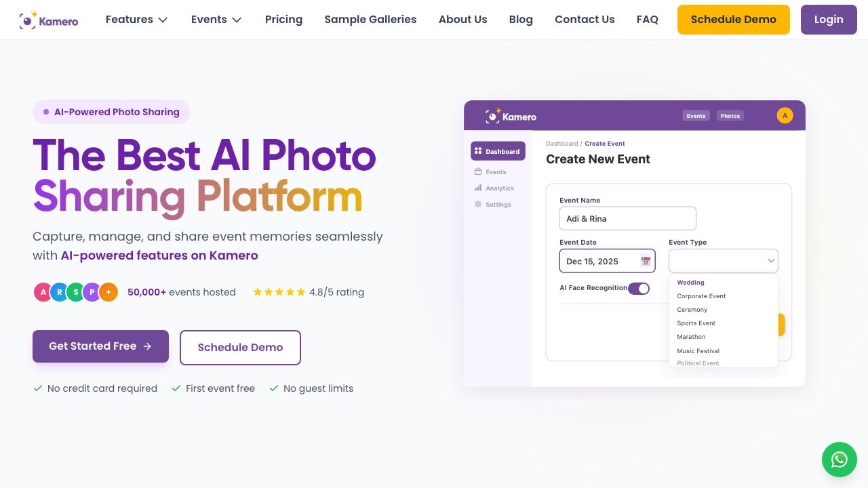The image size is (868, 488).
Task: Visit the Blog link
Action: (x=521, y=20)
